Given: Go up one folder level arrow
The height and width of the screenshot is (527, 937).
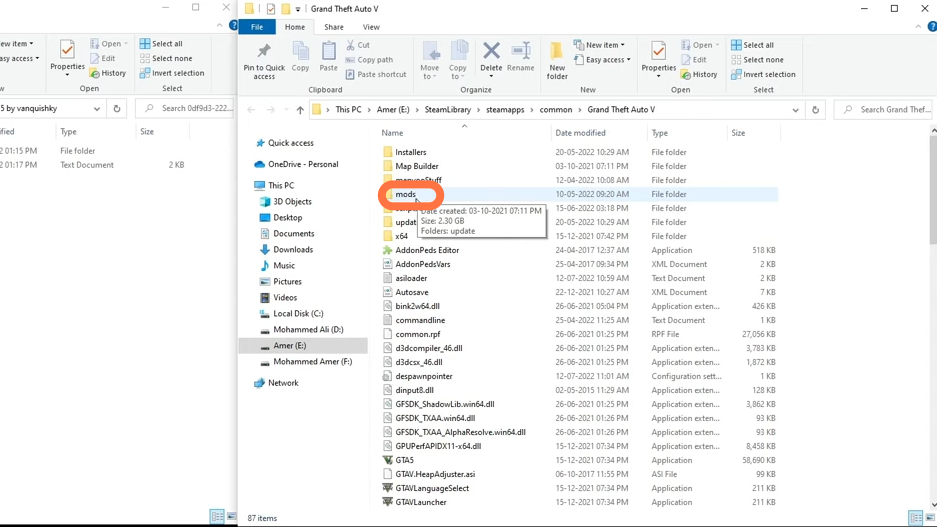Looking at the screenshot, I should coord(300,110).
